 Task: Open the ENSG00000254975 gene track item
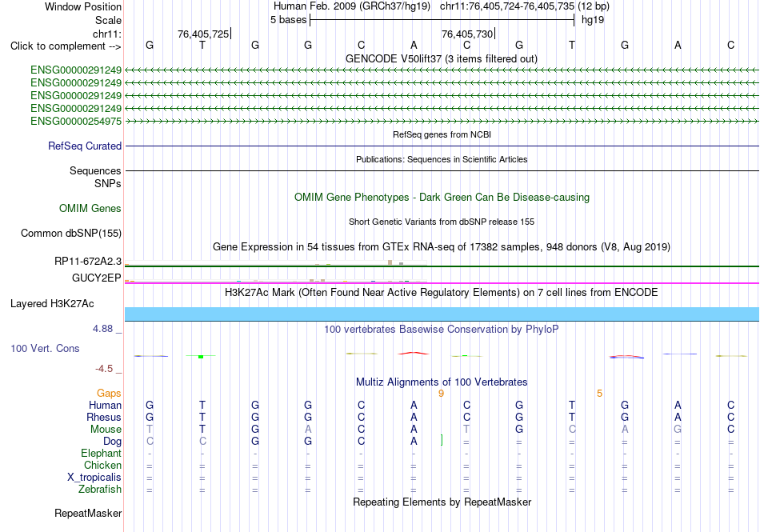(76, 121)
